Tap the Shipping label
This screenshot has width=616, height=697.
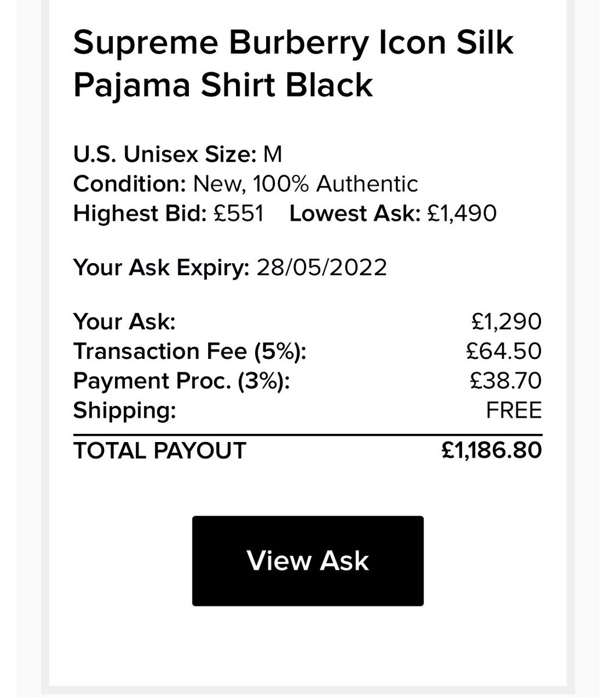pos(124,411)
